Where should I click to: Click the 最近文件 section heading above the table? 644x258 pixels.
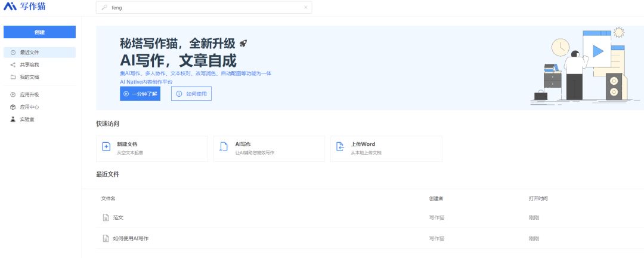107,174
